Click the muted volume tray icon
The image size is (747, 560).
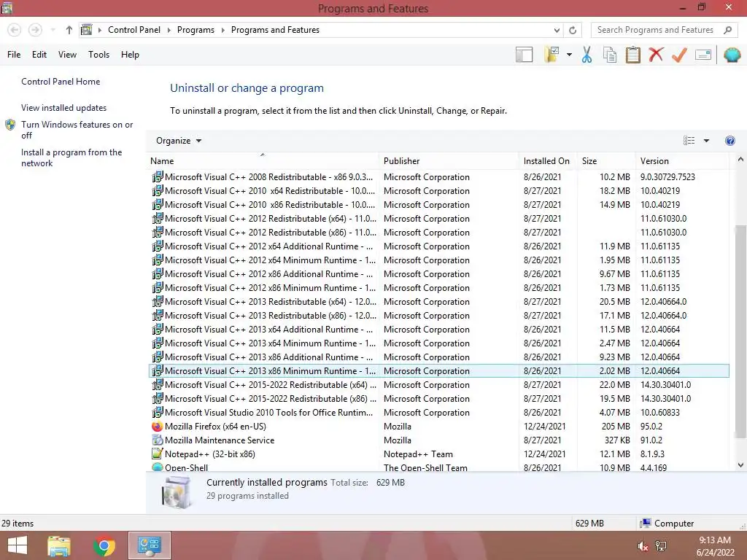tap(643, 546)
